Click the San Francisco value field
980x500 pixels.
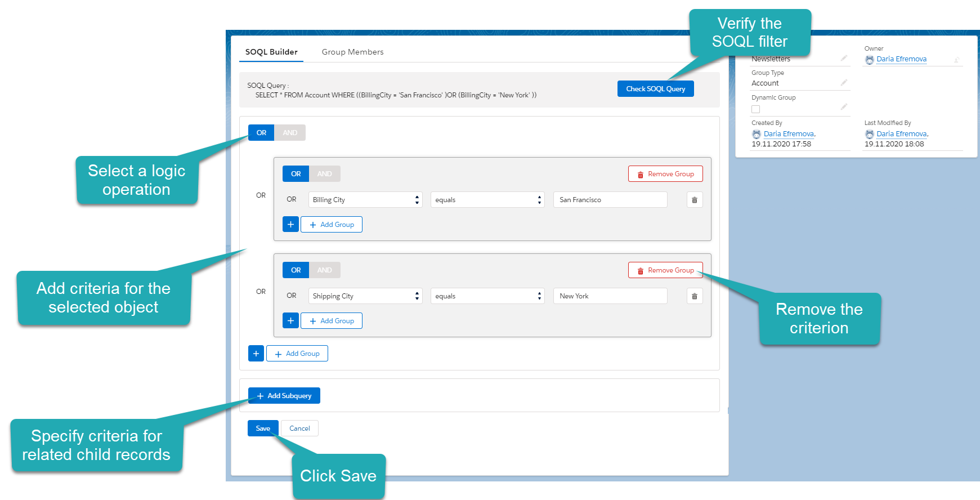click(x=610, y=200)
